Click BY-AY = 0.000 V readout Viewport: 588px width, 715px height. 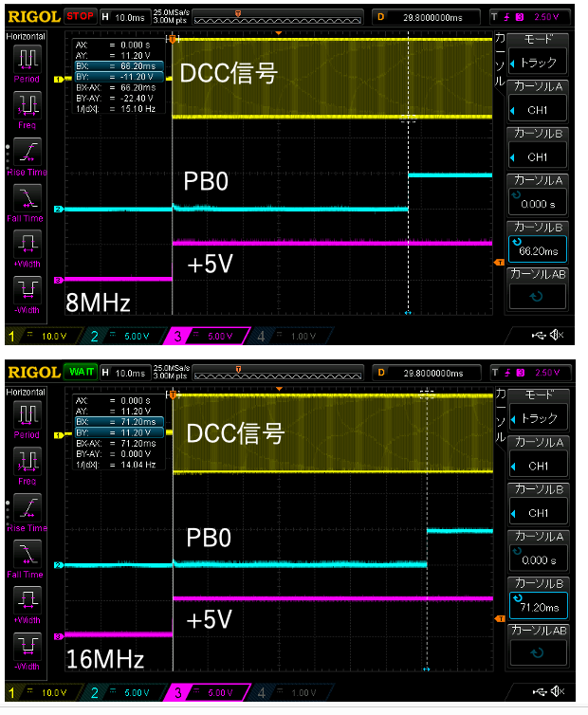tap(113, 453)
